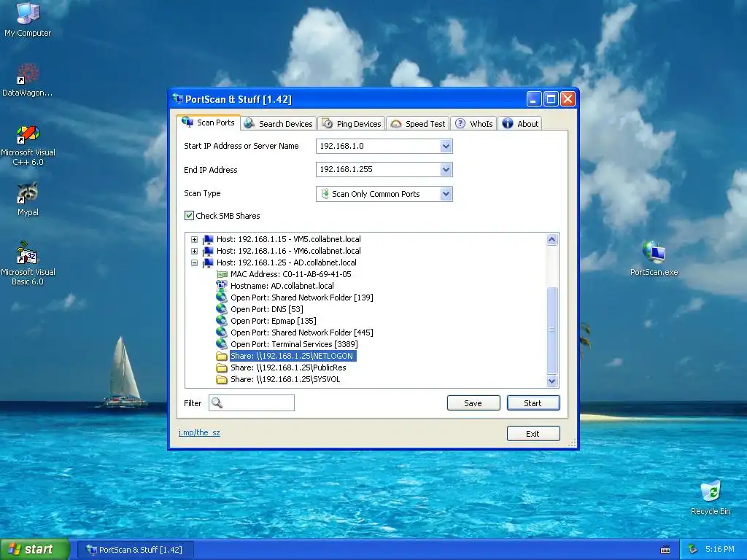Collapse the host 192.168.1.25 node
This screenshot has height=560, width=747.
[x=194, y=262]
